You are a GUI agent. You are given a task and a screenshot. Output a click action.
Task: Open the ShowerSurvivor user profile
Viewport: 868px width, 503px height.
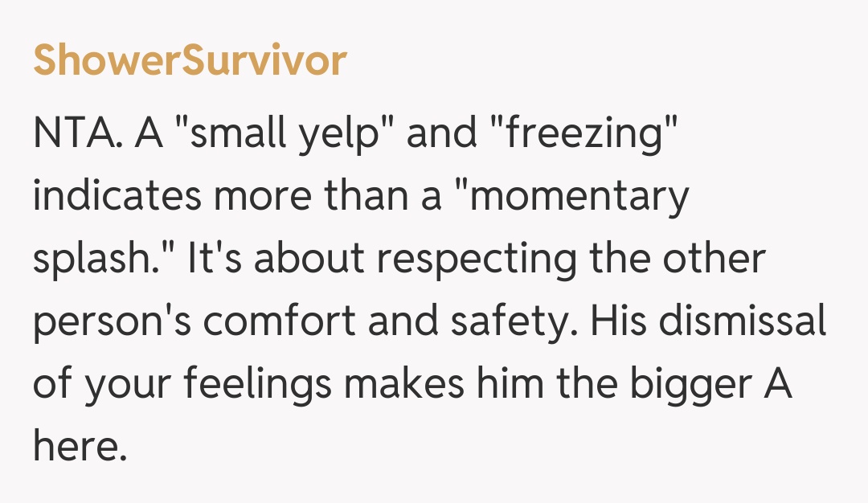(x=190, y=60)
